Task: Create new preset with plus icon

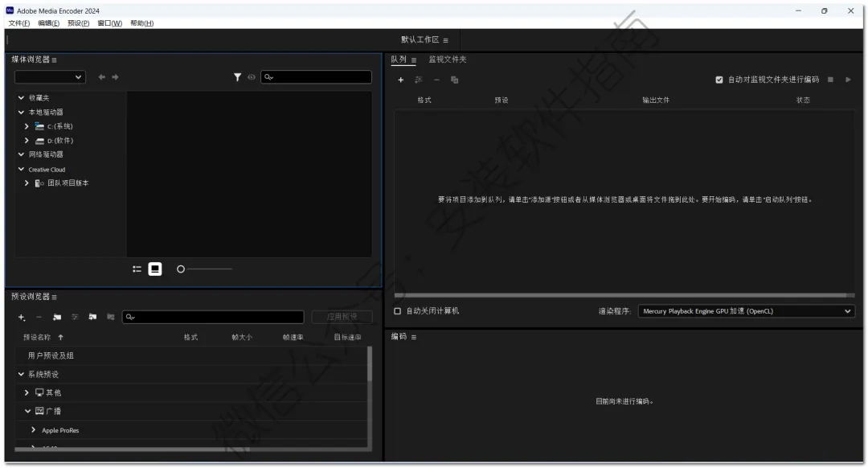Action: pos(22,318)
